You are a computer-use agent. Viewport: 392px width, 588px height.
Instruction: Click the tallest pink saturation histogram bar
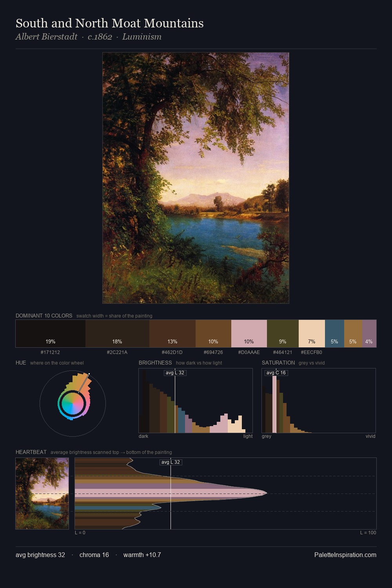tap(274, 404)
